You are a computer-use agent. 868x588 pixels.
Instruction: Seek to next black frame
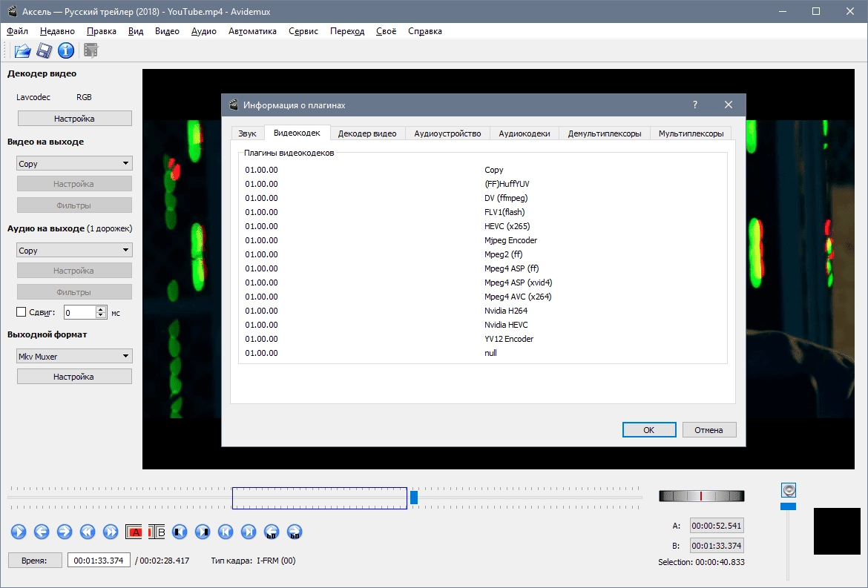tap(203, 532)
